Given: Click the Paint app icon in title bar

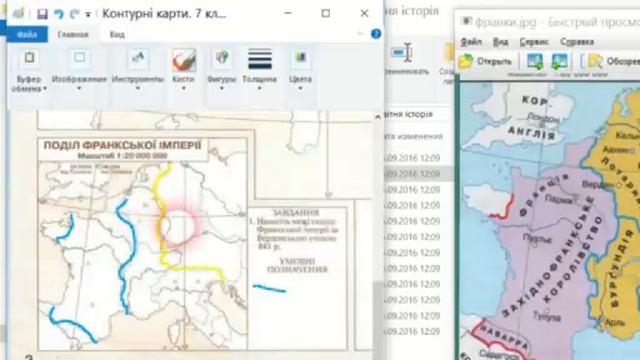Looking at the screenshot, I should pos(18,13).
